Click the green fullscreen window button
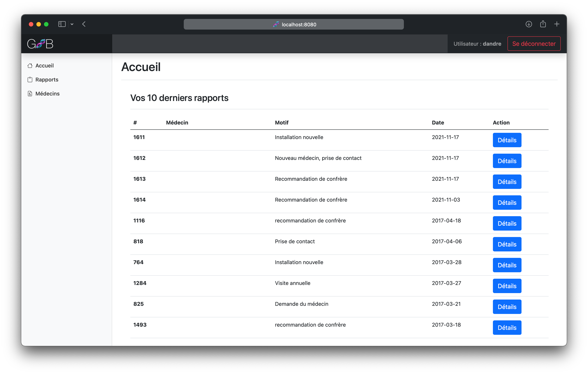588x374 pixels. [x=46, y=24]
